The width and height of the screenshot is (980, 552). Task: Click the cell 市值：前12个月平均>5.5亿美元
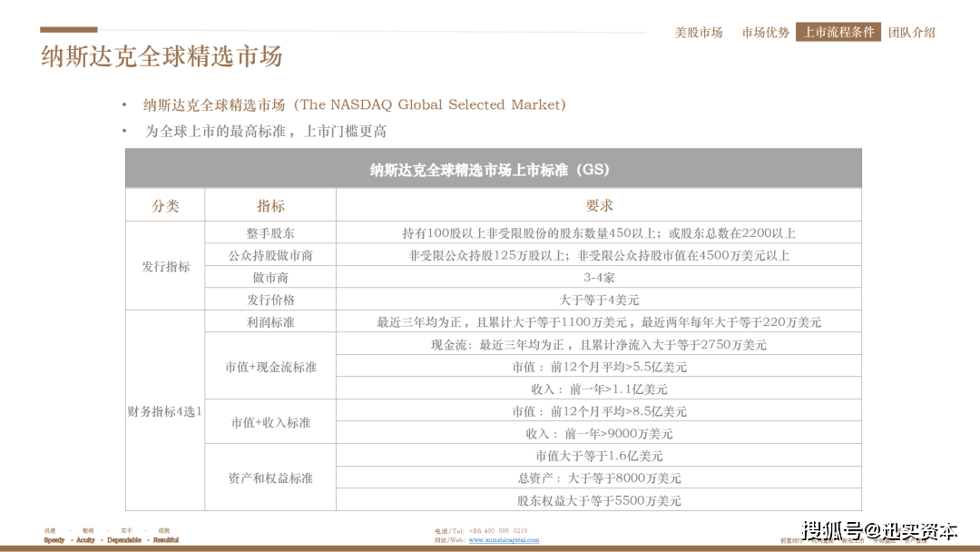[x=599, y=367]
